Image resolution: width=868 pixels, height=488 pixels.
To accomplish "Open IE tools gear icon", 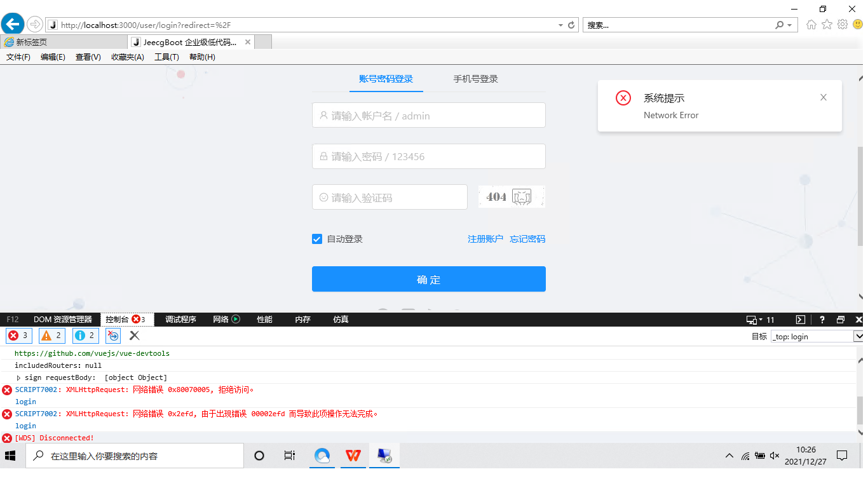I will click(x=843, y=25).
